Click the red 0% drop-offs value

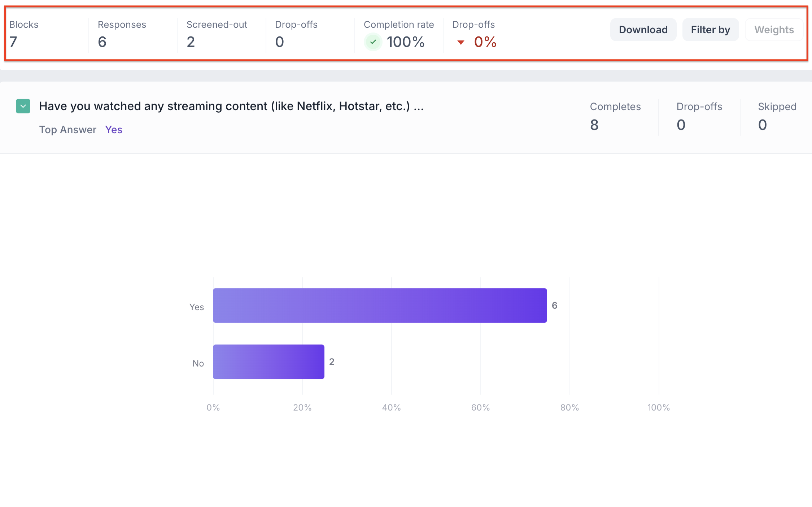[485, 42]
